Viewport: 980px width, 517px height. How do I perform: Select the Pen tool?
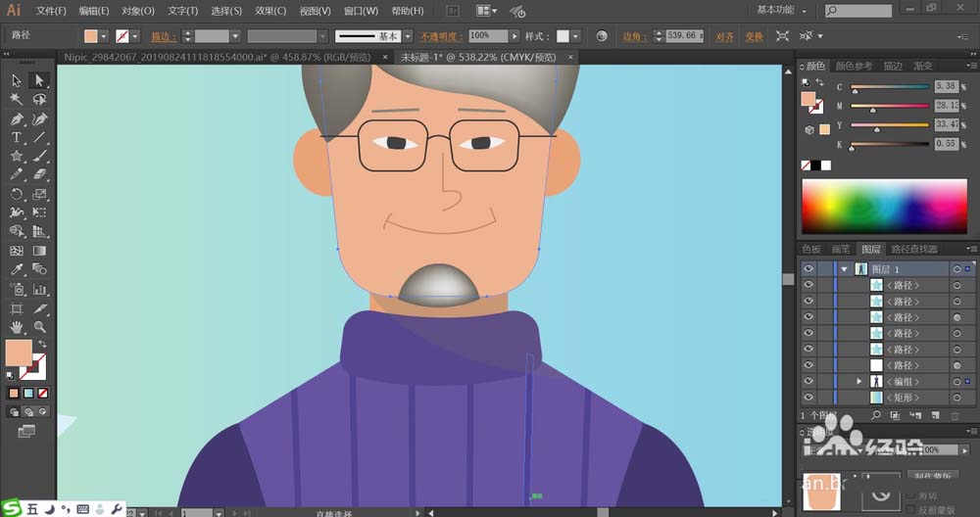click(x=17, y=118)
